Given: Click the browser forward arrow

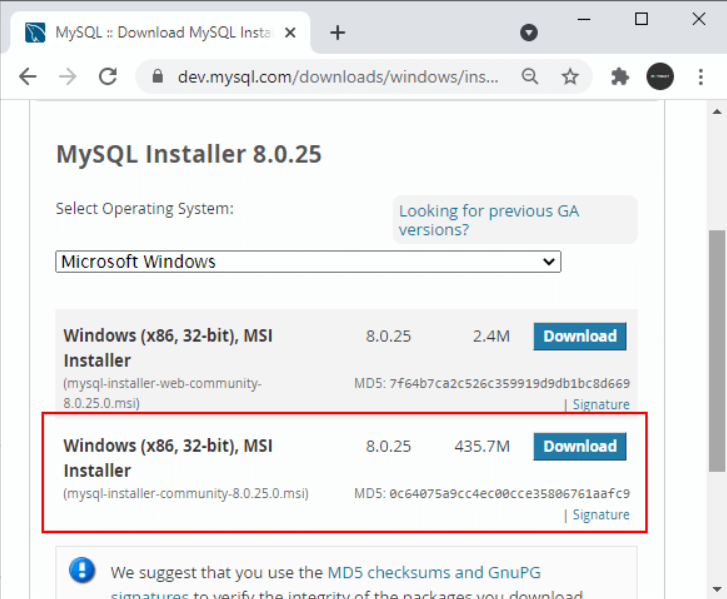Looking at the screenshot, I should 68,76.
